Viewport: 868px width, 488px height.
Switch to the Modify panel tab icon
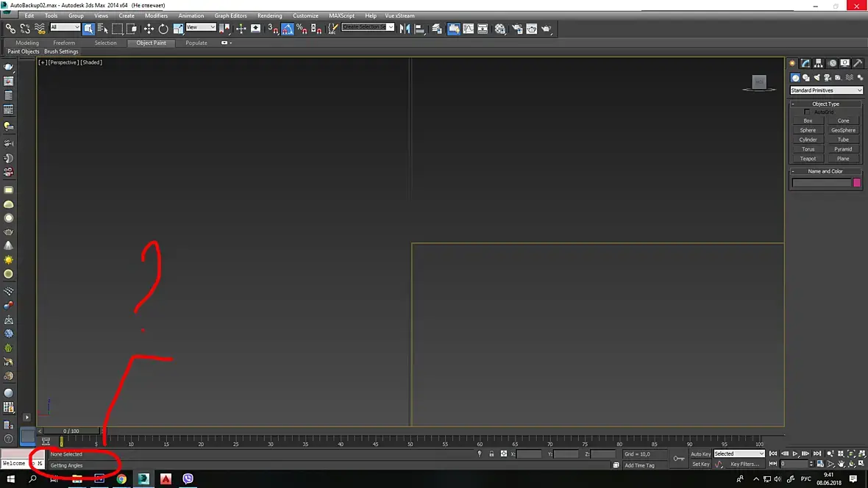(x=805, y=63)
